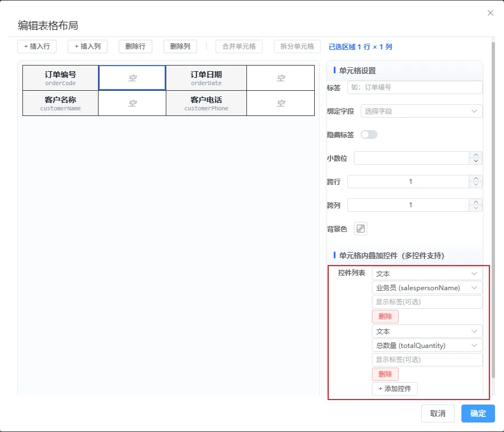This screenshot has width=504, height=432.
Task: Delete the 业务员 control with 删除
Action: point(385,317)
